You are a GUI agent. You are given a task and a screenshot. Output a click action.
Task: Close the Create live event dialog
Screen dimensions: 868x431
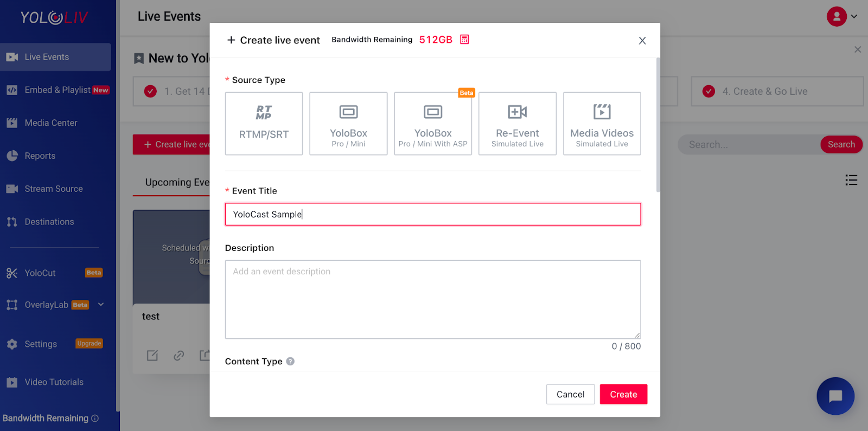point(642,41)
